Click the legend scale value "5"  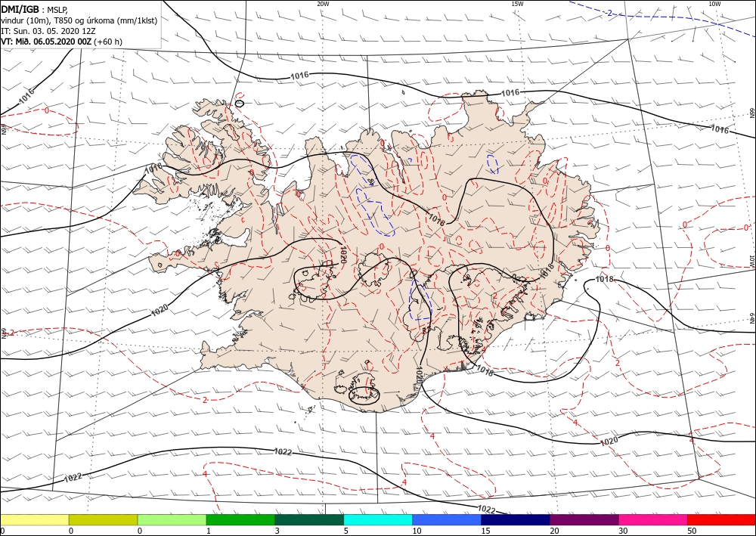(345, 531)
